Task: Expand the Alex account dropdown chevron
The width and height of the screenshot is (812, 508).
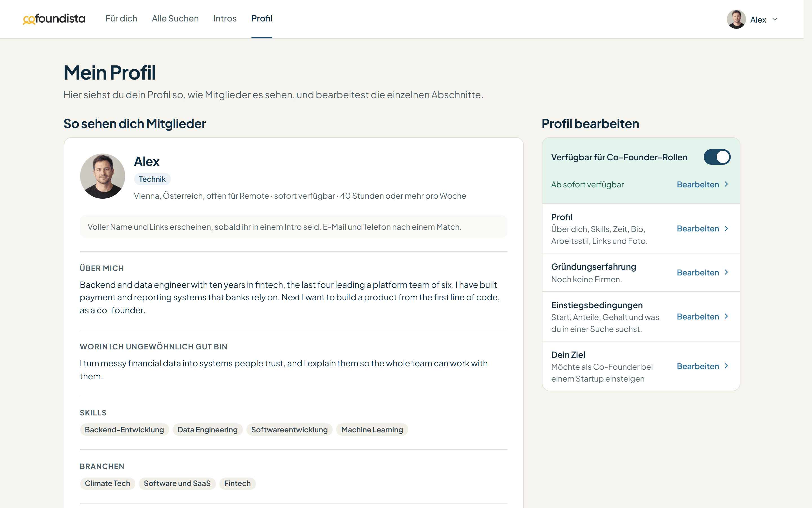Action: coord(775,19)
